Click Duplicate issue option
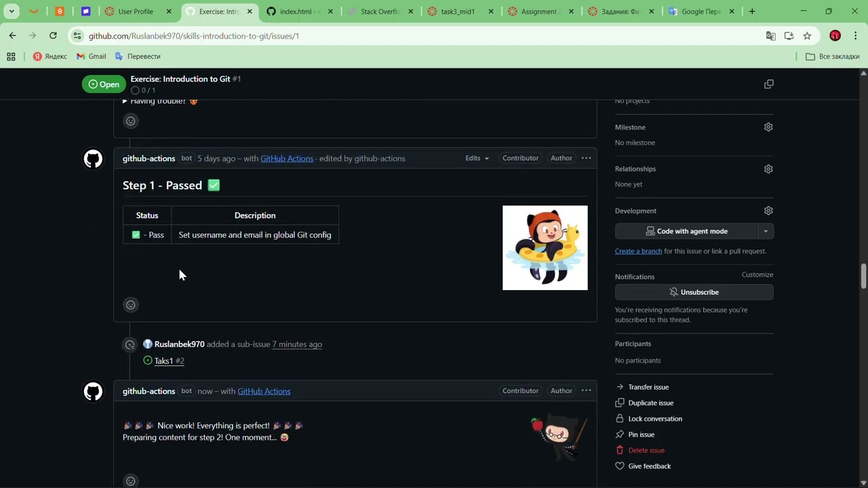868x488 pixels. [x=650, y=403]
